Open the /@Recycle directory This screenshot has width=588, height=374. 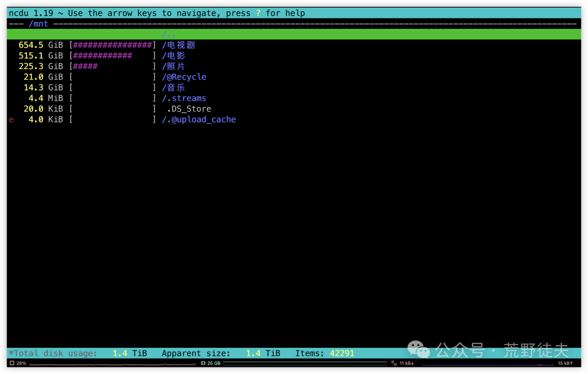[x=184, y=77]
